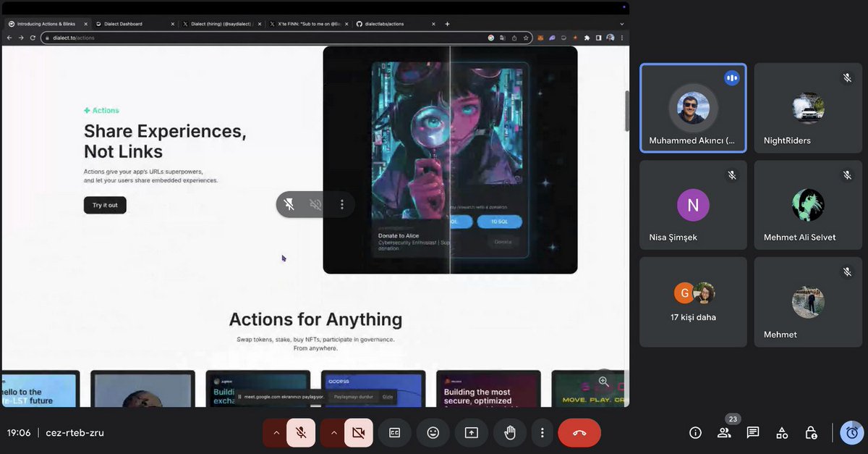868x454 pixels.
Task: Click meeting code 'cez-rteb-zru'
Action: (75, 432)
